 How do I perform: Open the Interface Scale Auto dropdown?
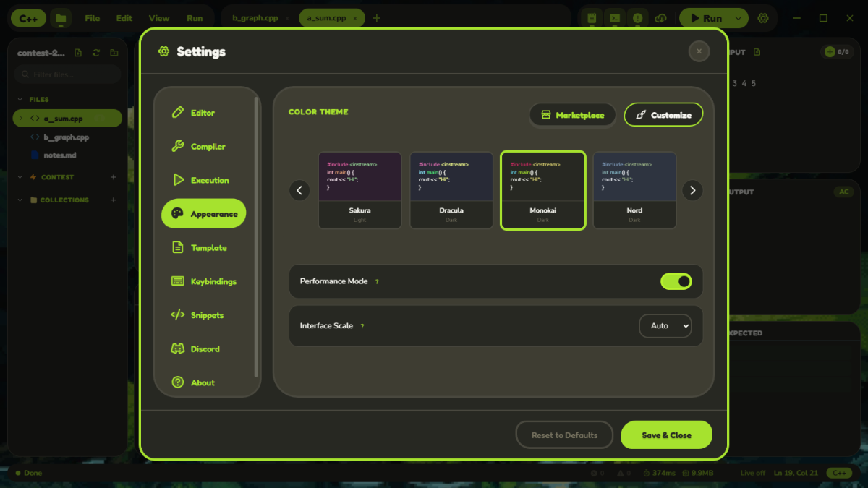coord(665,326)
